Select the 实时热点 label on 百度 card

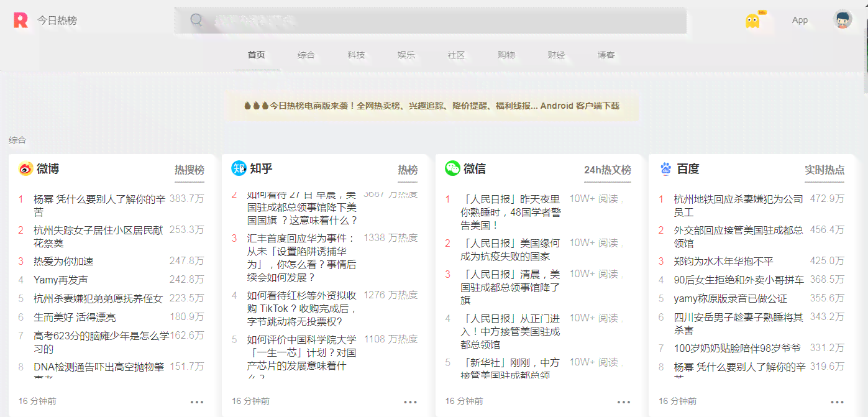point(825,170)
